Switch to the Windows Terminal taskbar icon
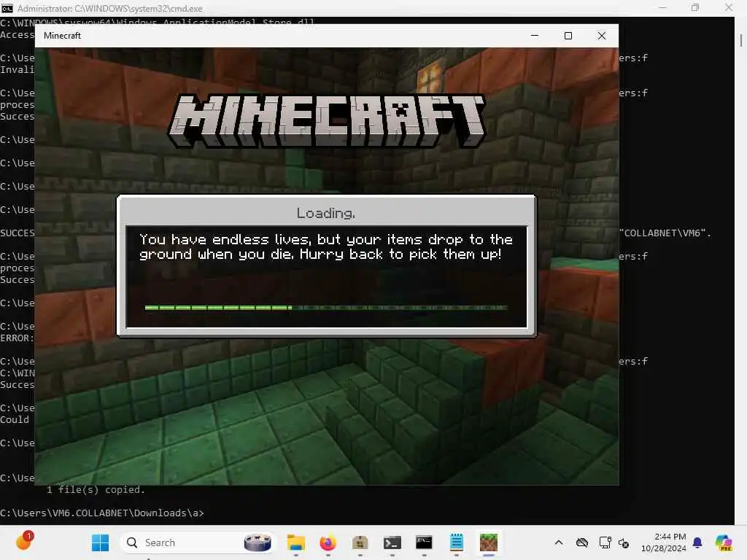 coord(392,542)
